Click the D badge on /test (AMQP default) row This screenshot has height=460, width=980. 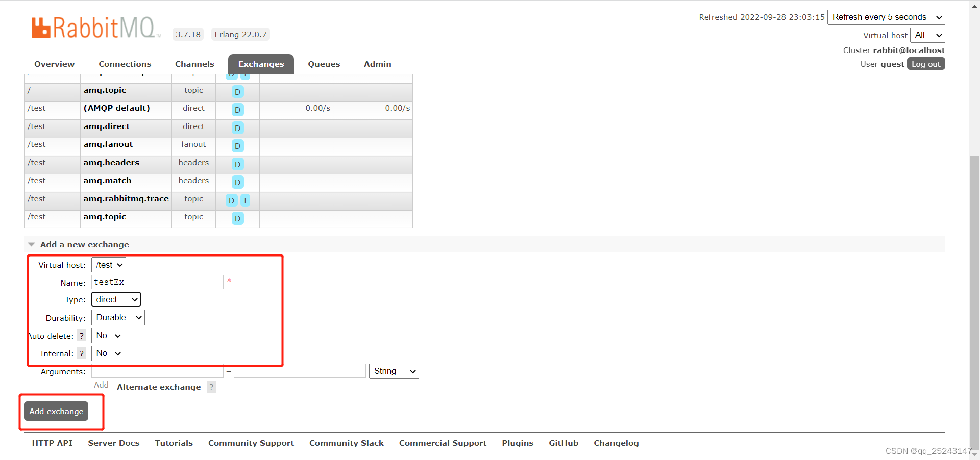pos(237,110)
